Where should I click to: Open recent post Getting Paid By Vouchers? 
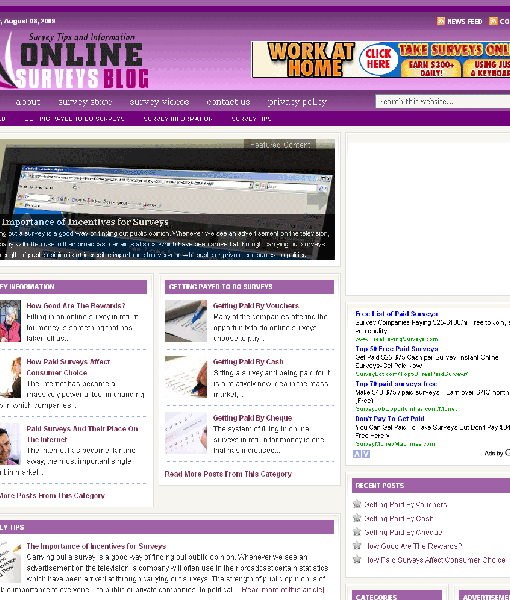406,505
